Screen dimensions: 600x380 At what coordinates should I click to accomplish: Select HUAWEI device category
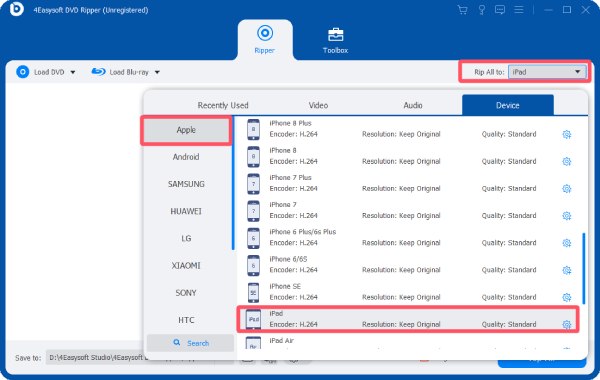click(186, 211)
